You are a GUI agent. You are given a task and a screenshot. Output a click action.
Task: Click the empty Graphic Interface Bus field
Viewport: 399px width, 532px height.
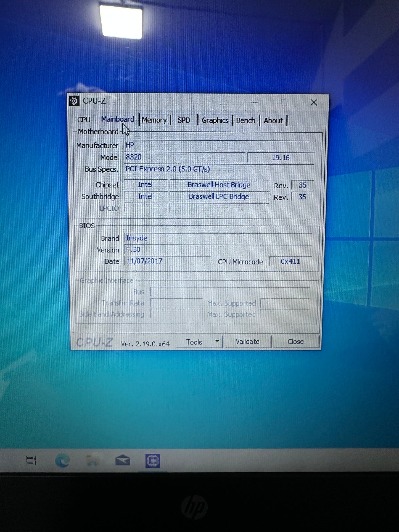coord(230,292)
